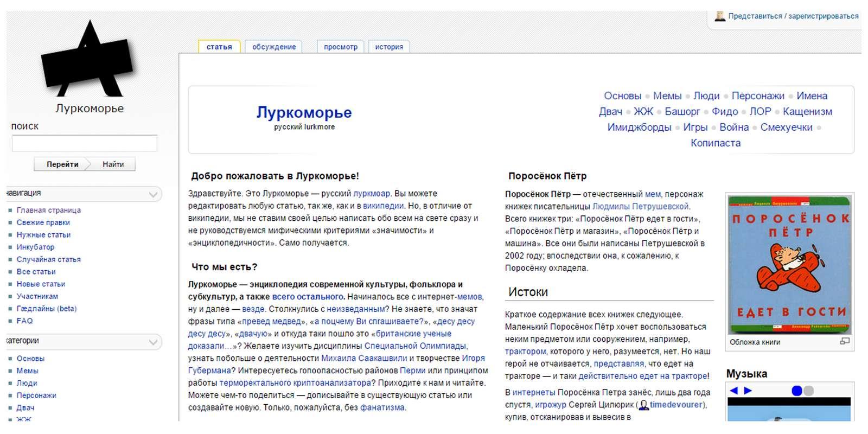Screen dimensions: 868x434
Task: Open Мемы category in the sidebar
Action: 28,371
